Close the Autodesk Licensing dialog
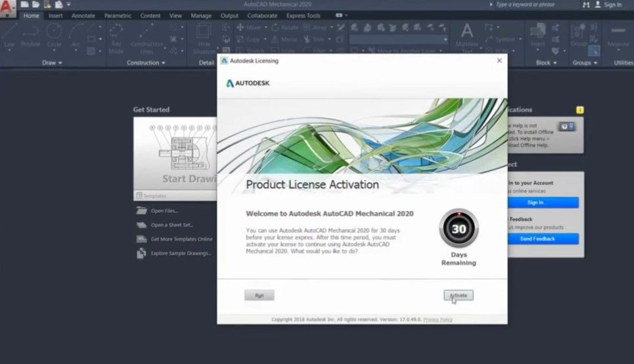 point(499,60)
